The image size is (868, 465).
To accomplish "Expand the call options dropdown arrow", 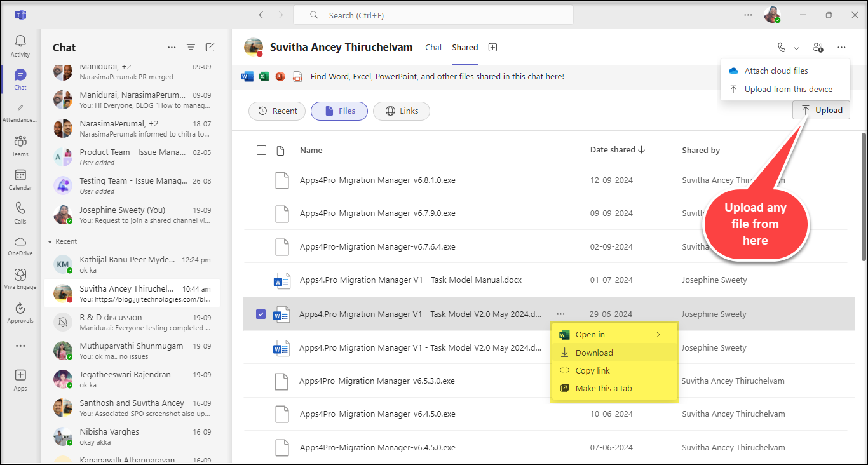I will pos(797,48).
